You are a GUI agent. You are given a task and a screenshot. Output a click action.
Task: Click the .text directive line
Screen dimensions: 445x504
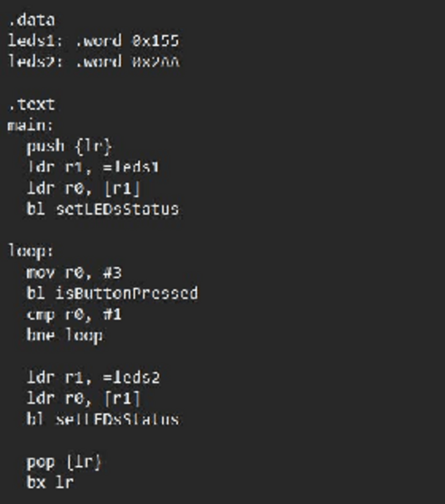31,105
